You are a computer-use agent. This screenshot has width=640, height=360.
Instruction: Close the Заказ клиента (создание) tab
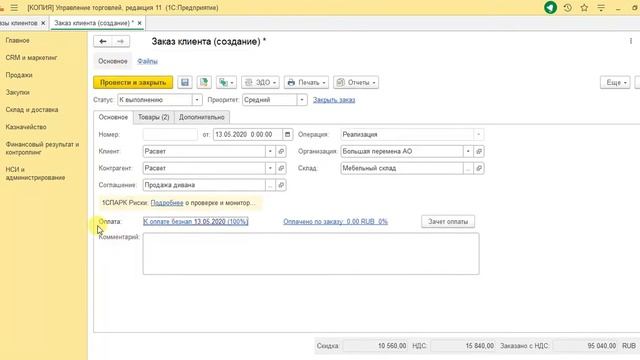pyautogui.click(x=140, y=23)
